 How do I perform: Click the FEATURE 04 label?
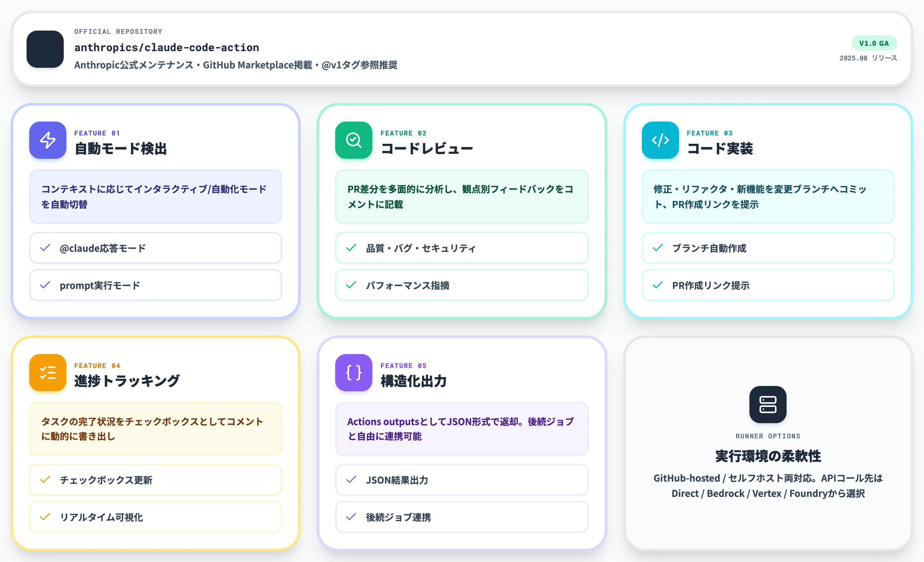coord(97,365)
